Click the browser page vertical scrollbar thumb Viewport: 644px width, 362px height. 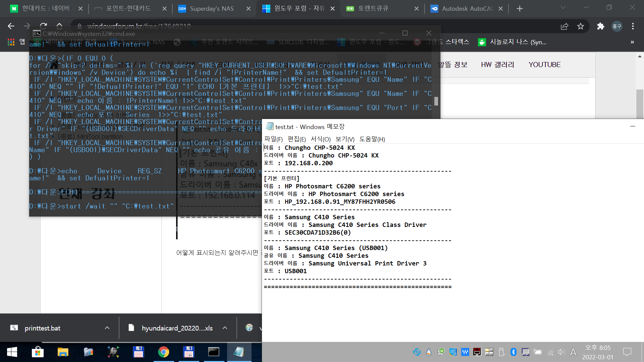click(640, 104)
